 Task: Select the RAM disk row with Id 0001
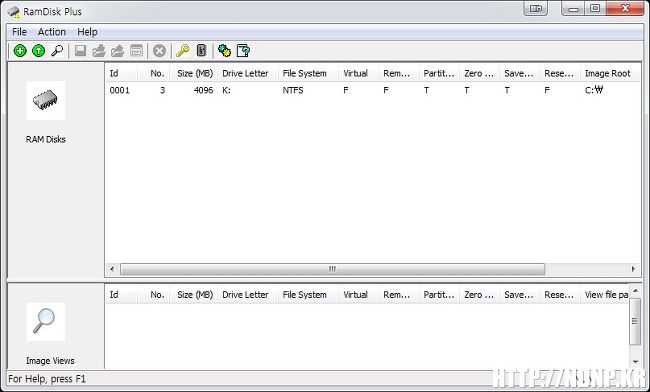[373, 90]
